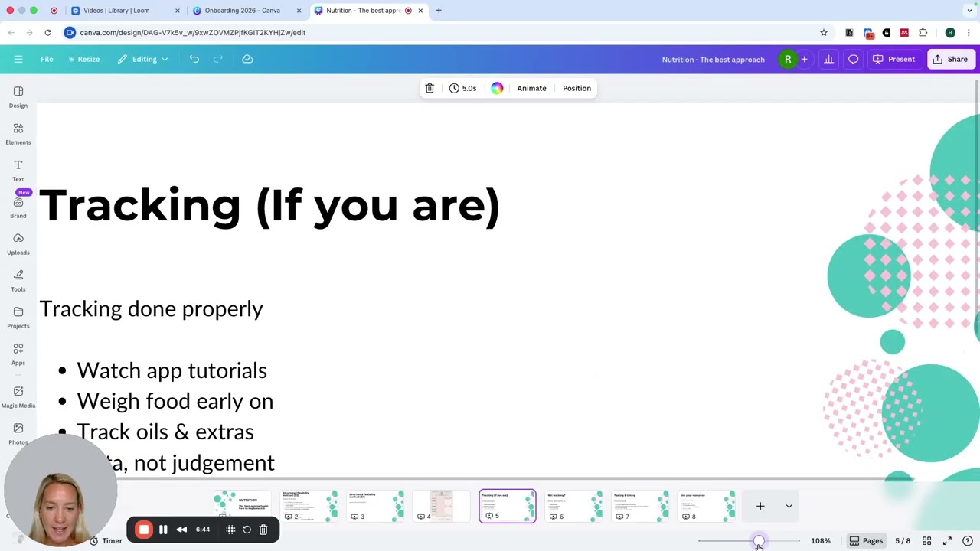
Task: Open the page background color swatch
Action: click(497, 88)
